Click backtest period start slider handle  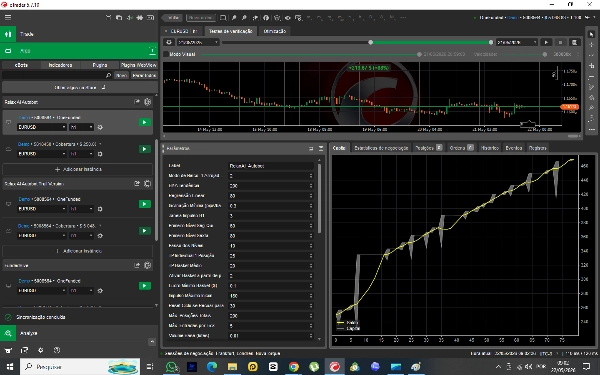370,42
